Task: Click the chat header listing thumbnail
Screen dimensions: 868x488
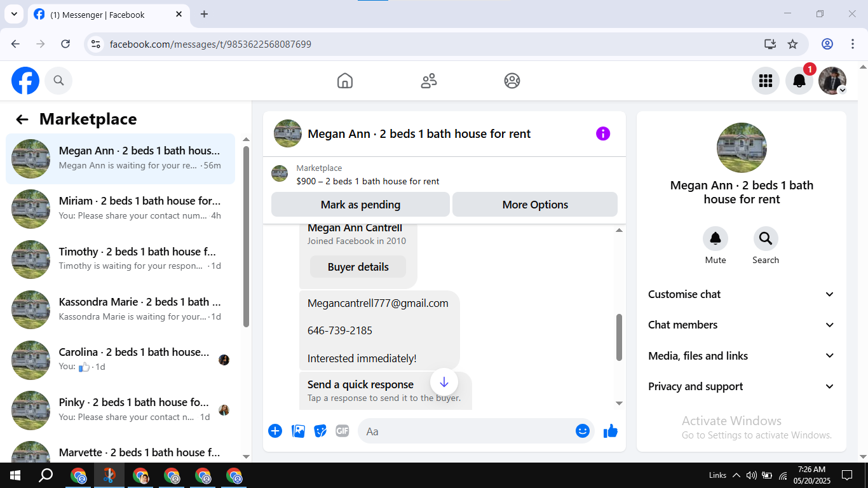Action: (288, 133)
